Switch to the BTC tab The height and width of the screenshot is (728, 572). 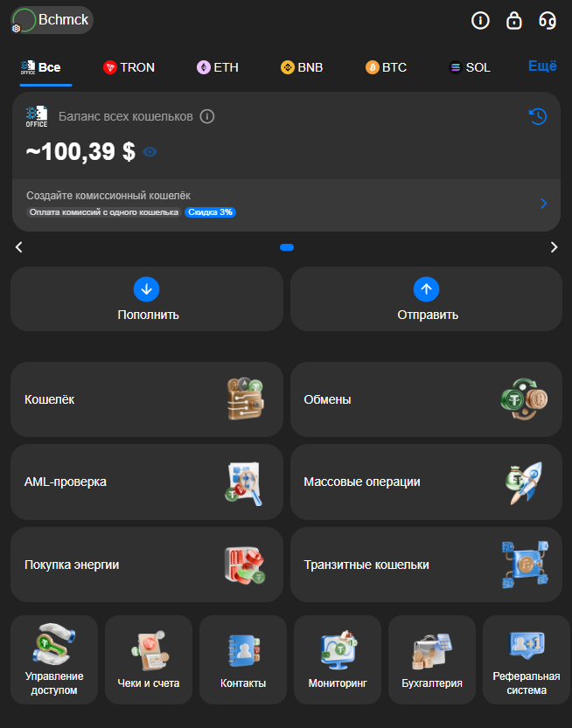386,67
